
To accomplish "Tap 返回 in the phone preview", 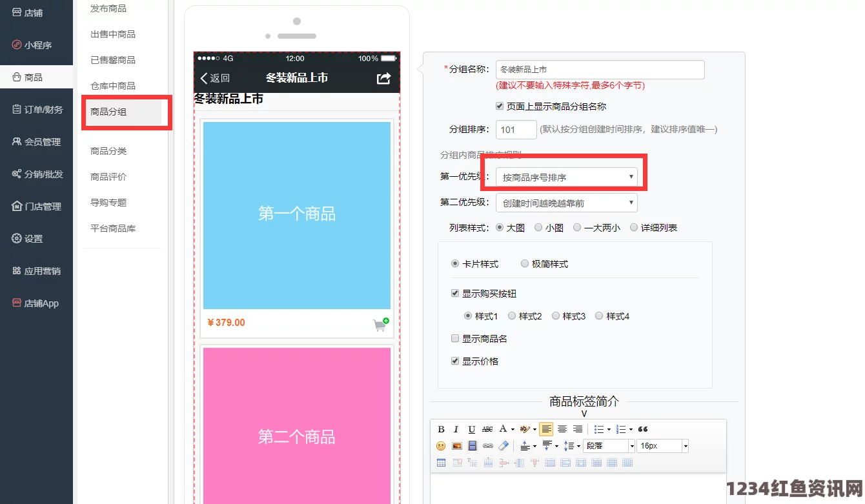I will (x=215, y=78).
